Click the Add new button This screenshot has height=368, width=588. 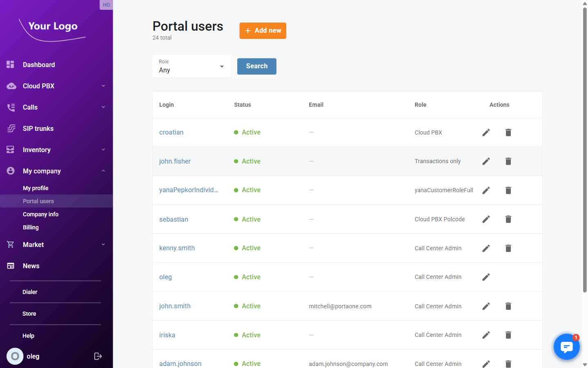[263, 31]
